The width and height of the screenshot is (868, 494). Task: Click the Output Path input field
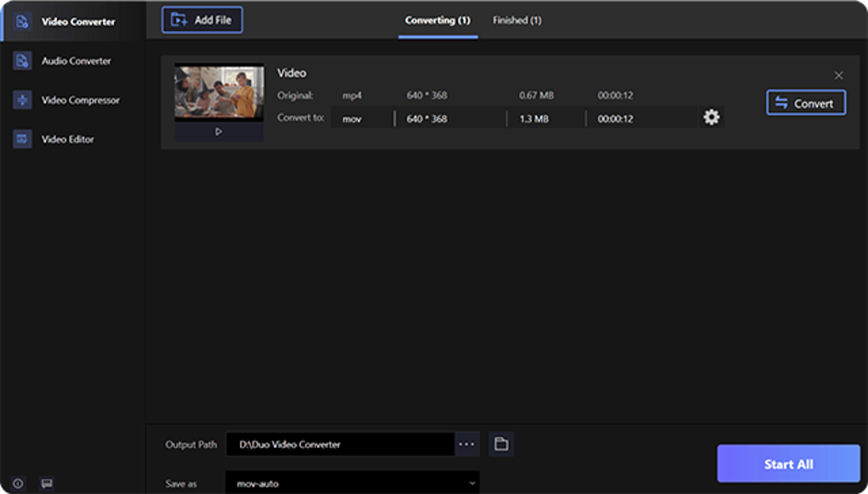[x=340, y=444]
